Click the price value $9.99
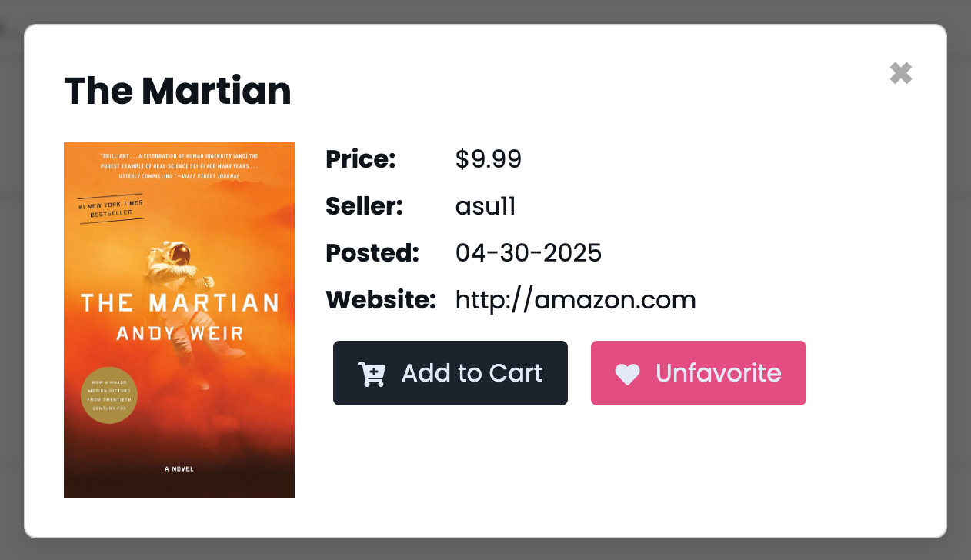Viewport: 971px width, 560px height. click(x=489, y=159)
